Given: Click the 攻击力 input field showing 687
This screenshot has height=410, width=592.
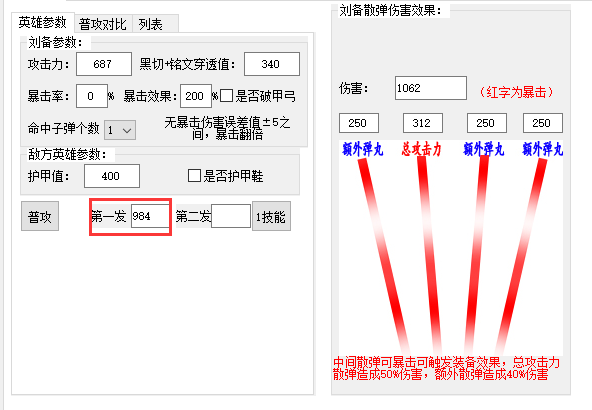Looking at the screenshot, I should (104, 64).
